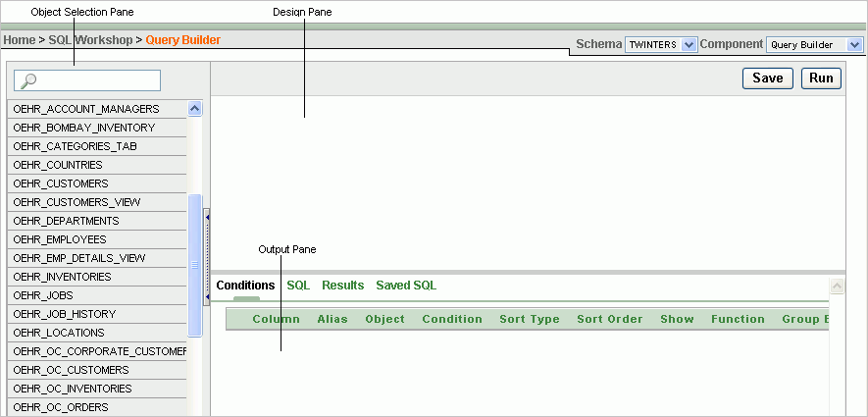Select the OEHR_EMPLOYEES table from the list
The height and width of the screenshot is (417, 868).
[61, 239]
